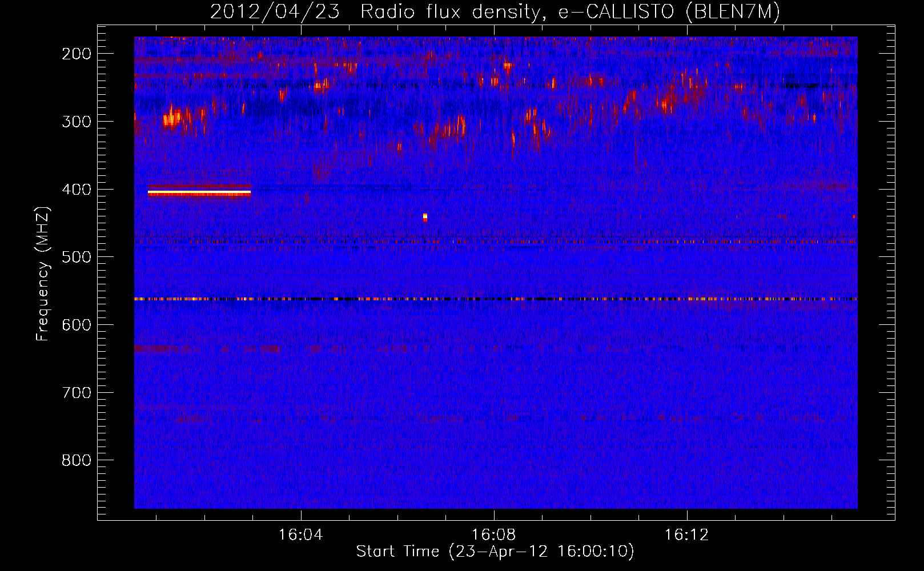Click the 600 frequency tick label
Viewport: 924px width, 571px height.
[x=77, y=325]
